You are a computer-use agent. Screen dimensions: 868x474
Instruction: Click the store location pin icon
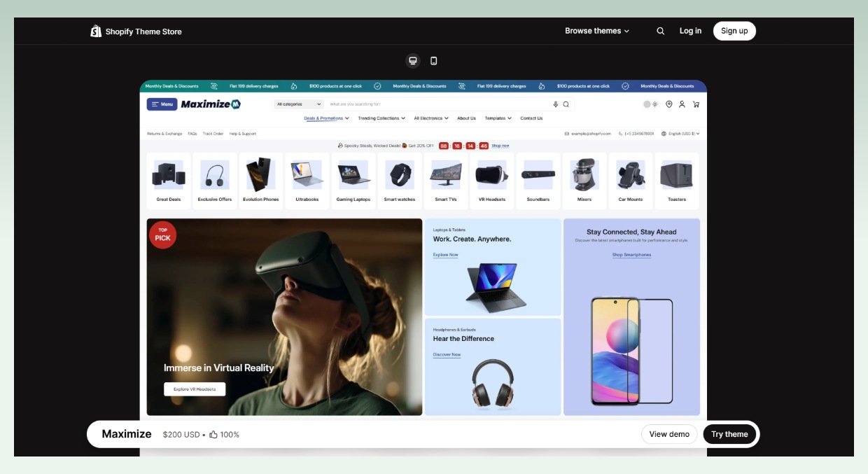[668, 104]
